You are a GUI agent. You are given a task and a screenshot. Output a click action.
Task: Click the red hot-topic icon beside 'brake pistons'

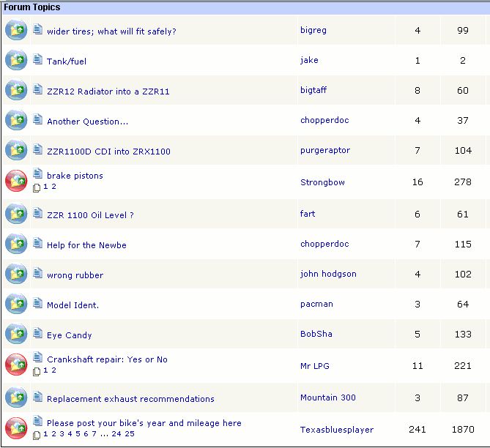click(16, 181)
